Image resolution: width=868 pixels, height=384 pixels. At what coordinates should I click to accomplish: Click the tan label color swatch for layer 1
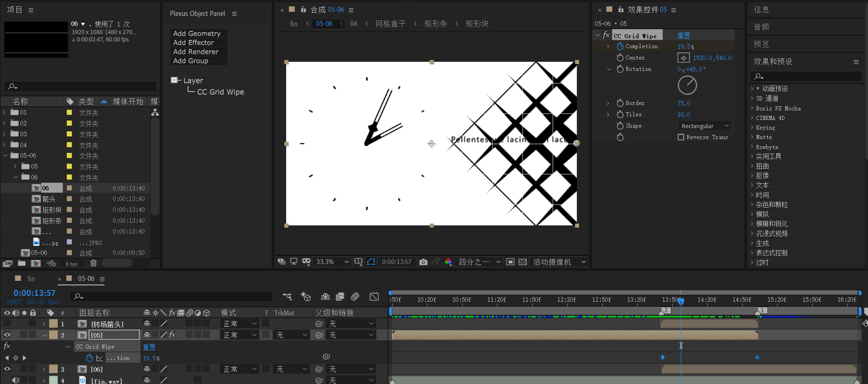54,324
